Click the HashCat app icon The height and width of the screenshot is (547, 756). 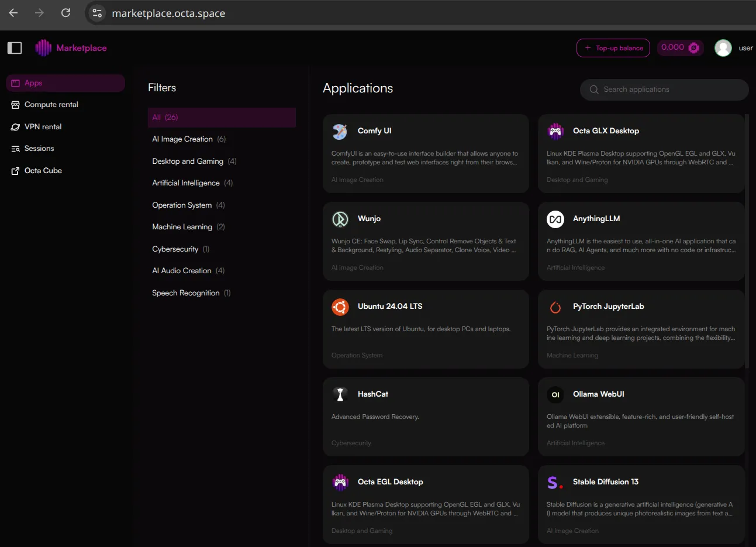340,394
